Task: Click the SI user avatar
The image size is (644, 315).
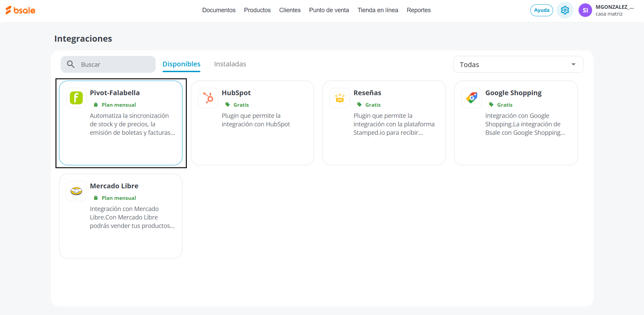Action: click(x=585, y=10)
